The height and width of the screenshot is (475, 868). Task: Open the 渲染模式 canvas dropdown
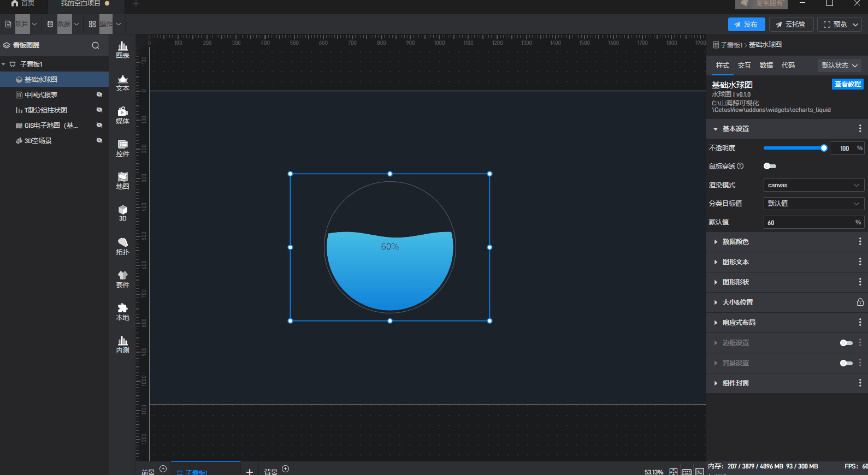(x=813, y=185)
